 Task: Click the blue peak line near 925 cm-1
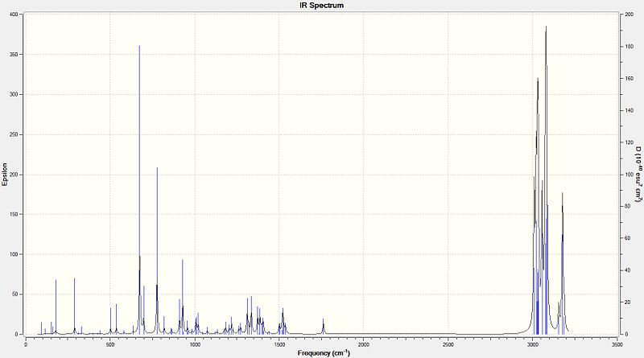click(183, 296)
